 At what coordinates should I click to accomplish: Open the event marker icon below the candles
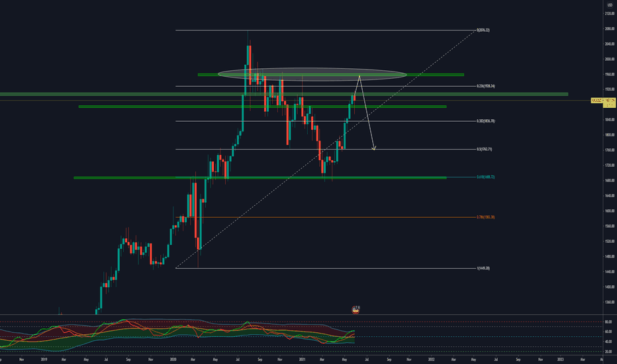356,310
